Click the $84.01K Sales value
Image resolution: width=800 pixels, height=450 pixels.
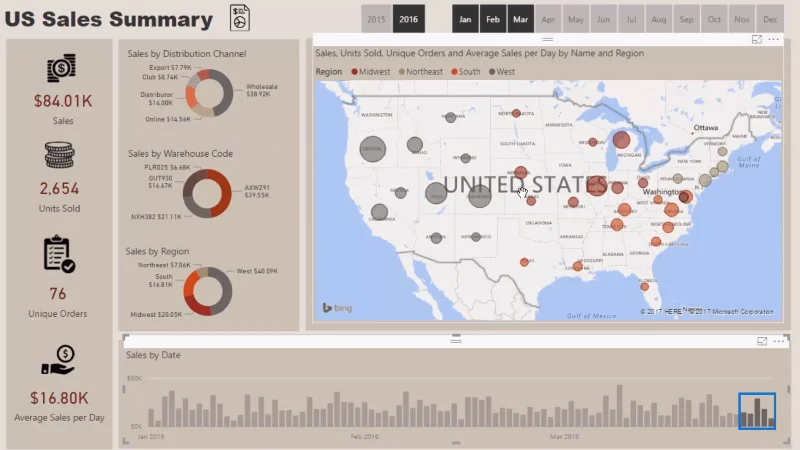point(63,101)
